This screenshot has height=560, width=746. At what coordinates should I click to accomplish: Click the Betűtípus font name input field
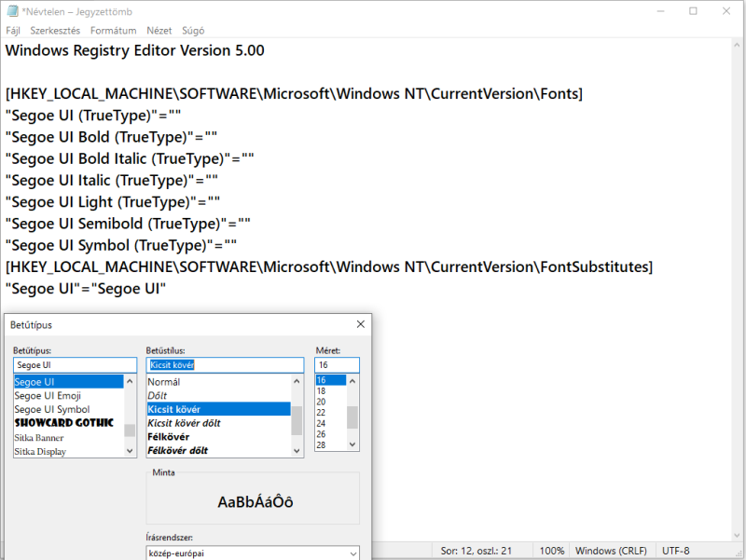tap(76, 364)
